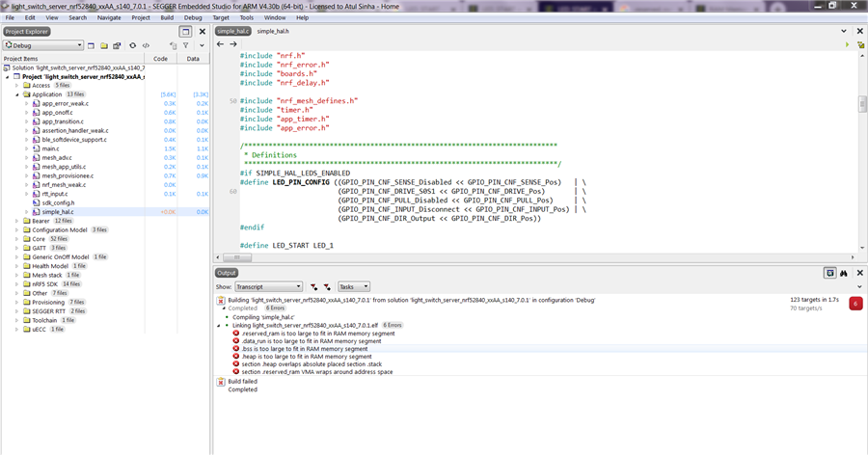Image resolution: width=868 pixels, height=455 pixels.
Task: Click the green run arrow in the editor
Action: pyautogui.click(x=848, y=44)
